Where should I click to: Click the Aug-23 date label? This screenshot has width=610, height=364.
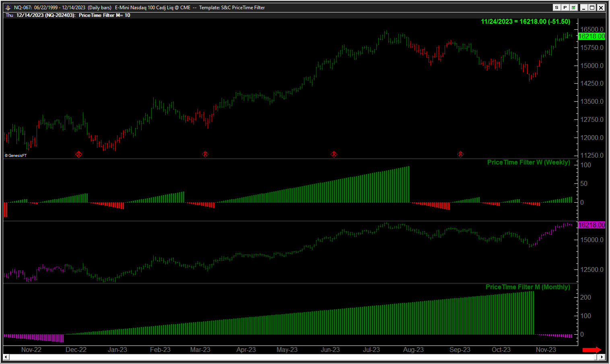point(413,350)
